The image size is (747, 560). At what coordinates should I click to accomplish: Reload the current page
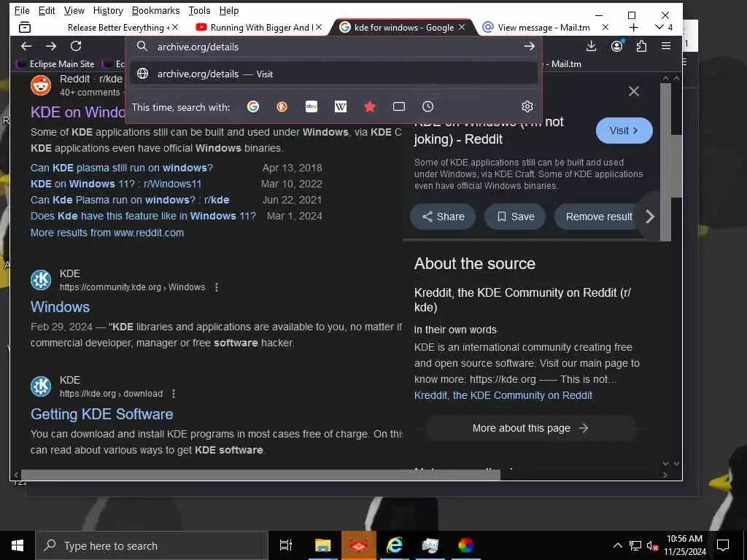76,46
